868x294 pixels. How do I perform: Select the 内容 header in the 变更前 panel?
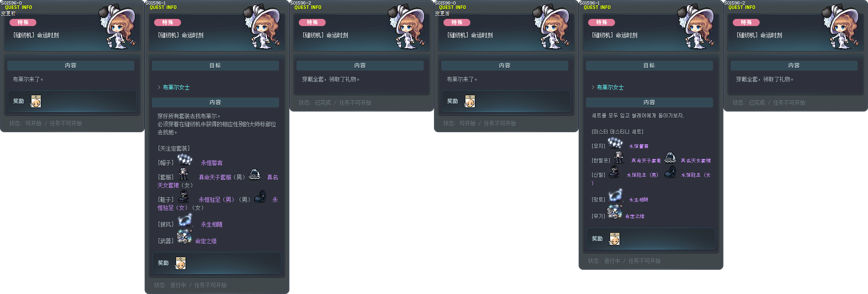71,66
